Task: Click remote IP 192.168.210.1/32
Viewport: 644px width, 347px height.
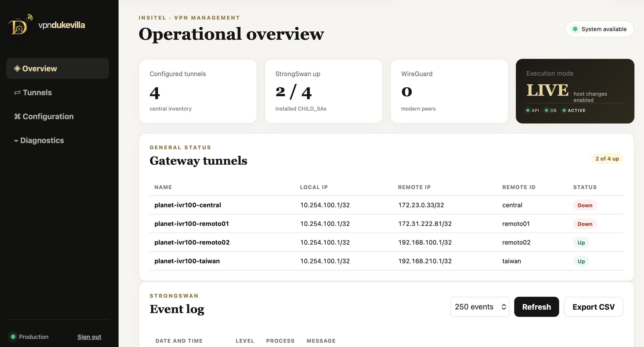Action: [425, 261]
